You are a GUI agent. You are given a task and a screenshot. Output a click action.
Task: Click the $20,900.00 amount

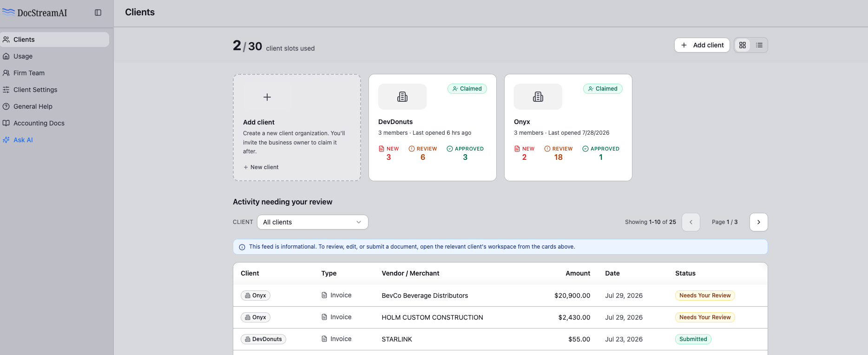tap(572, 296)
